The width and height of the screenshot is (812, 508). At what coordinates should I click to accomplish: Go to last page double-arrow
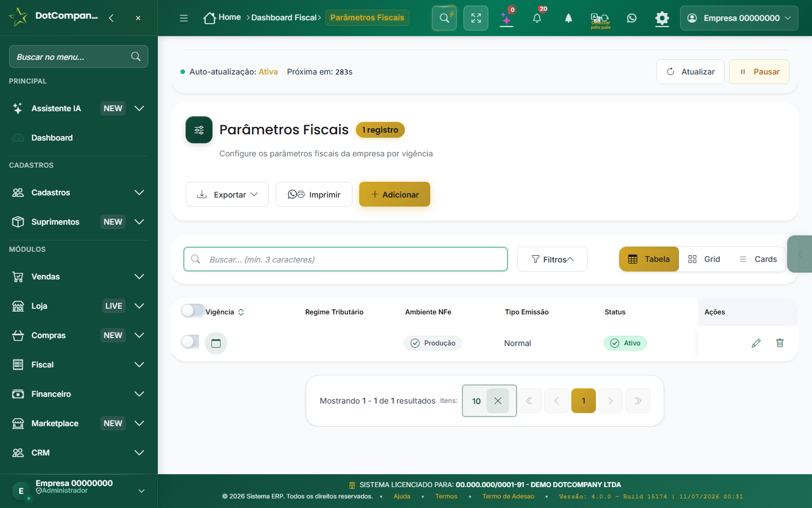(x=638, y=401)
